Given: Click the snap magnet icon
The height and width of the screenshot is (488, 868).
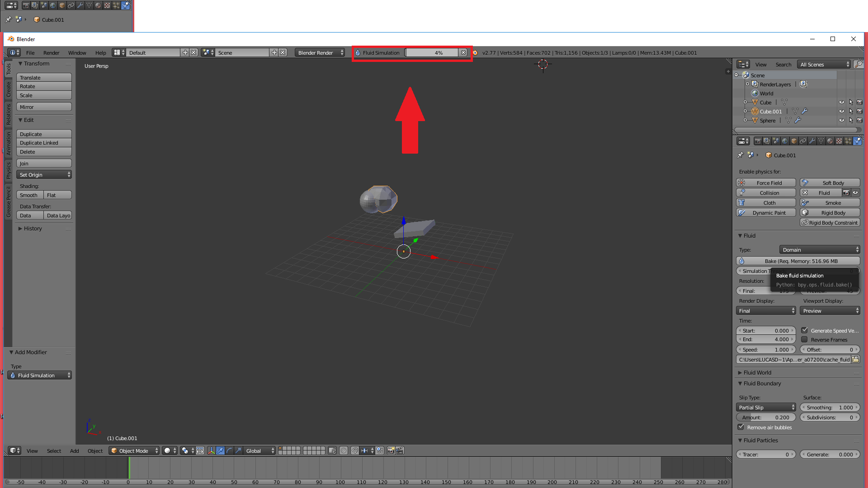Looking at the screenshot, I should (355, 450).
